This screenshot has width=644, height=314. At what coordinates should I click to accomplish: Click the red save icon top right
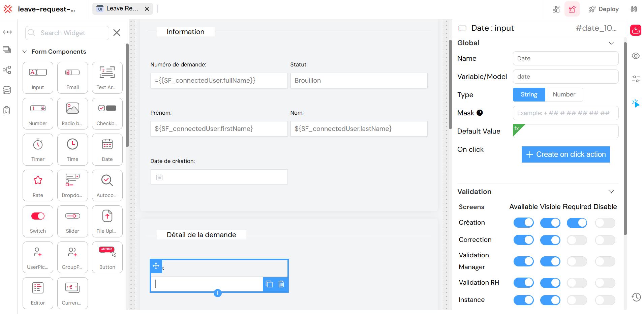(636, 30)
